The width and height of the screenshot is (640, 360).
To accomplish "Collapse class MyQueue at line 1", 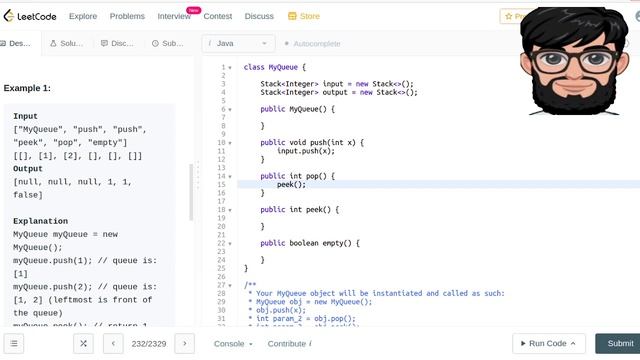I will click(x=230, y=68).
